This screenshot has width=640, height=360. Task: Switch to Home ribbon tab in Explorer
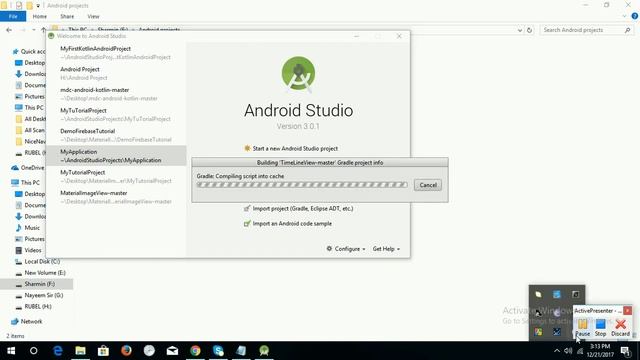click(x=40, y=16)
